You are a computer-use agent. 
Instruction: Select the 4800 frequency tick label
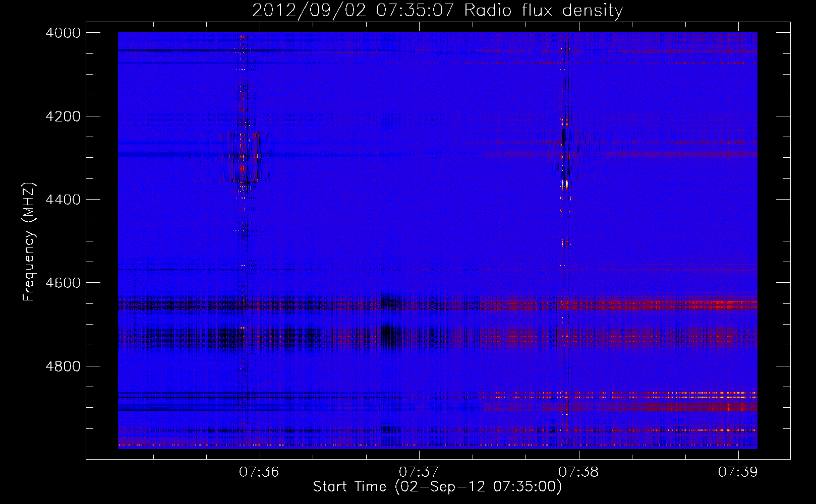pyautogui.click(x=63, y=366)
